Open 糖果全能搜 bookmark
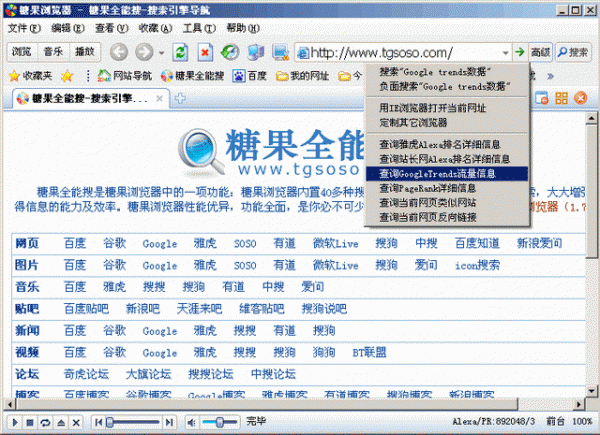This screenshot has height=435, width=600. [192, 76]
